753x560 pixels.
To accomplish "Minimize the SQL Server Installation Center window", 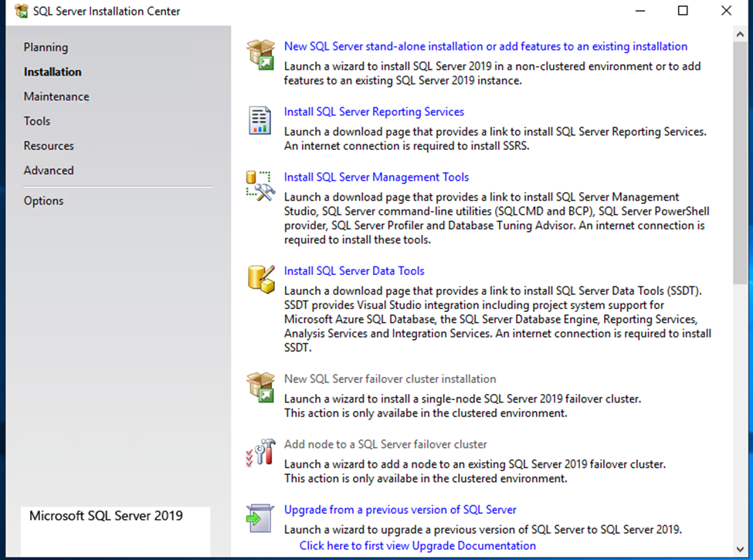I will [x=640, y=11].
